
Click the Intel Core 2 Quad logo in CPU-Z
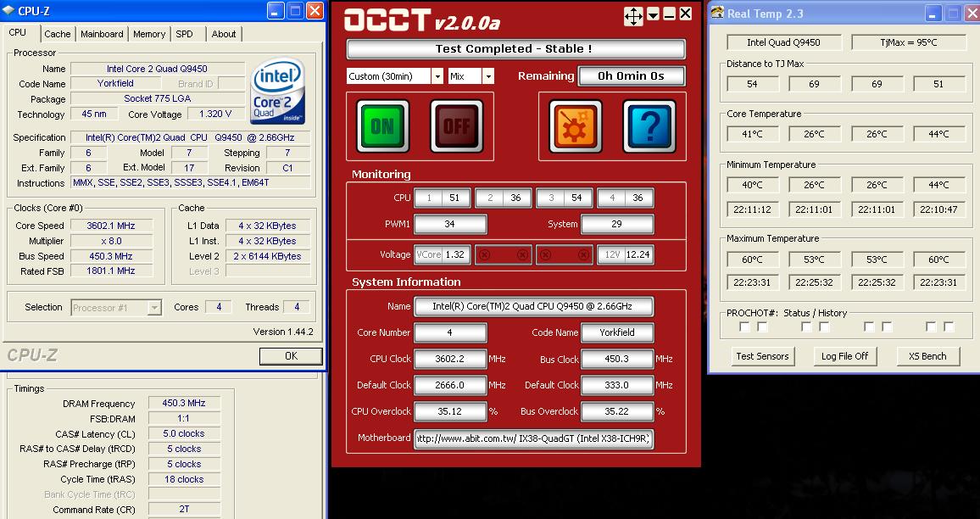pos(277,91)
